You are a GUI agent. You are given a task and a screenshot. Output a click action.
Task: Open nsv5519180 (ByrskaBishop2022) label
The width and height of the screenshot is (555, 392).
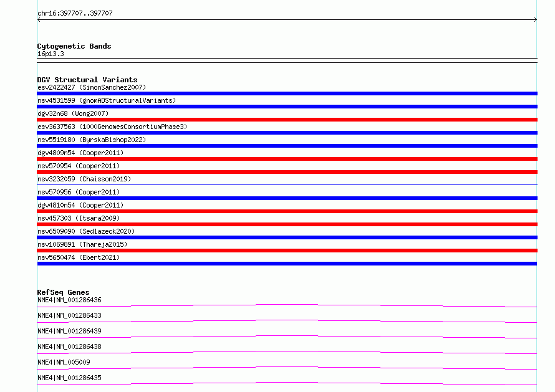(92, 140)
